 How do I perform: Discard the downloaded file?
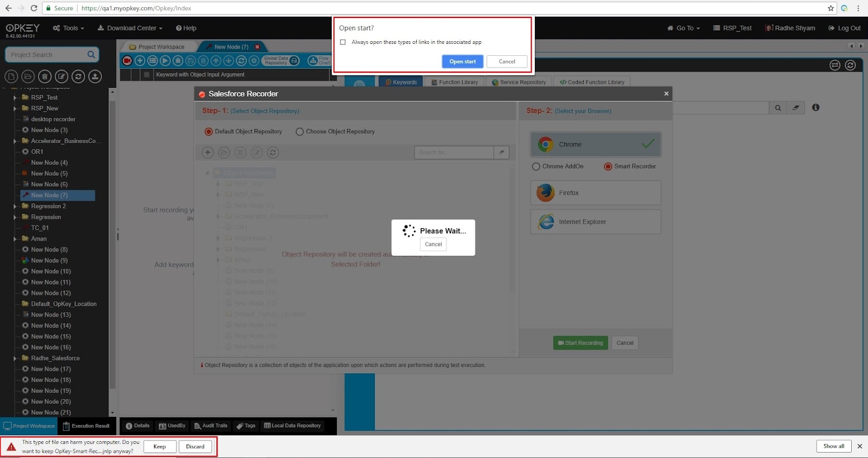pyautogui.click(x=195, y=447)
